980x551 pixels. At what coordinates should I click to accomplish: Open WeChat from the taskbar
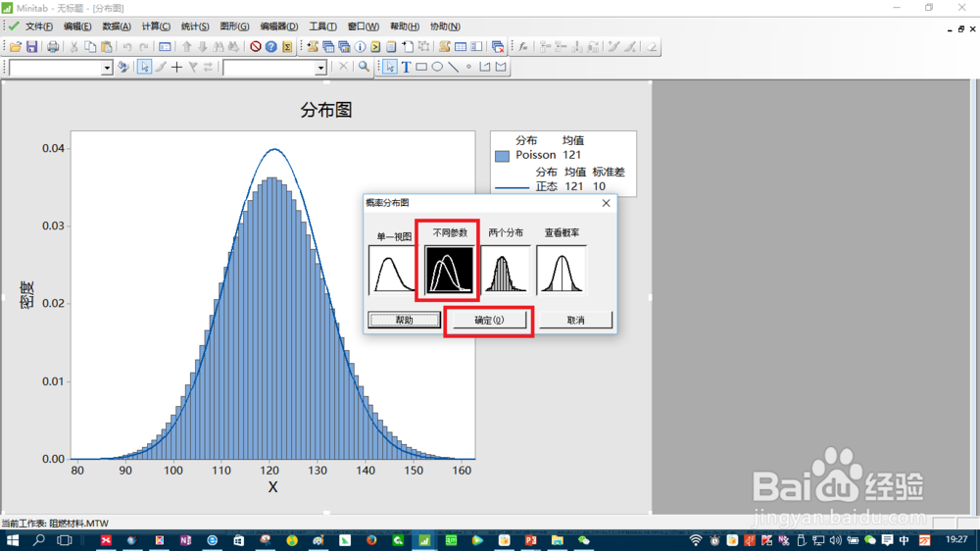coord(584,540)
